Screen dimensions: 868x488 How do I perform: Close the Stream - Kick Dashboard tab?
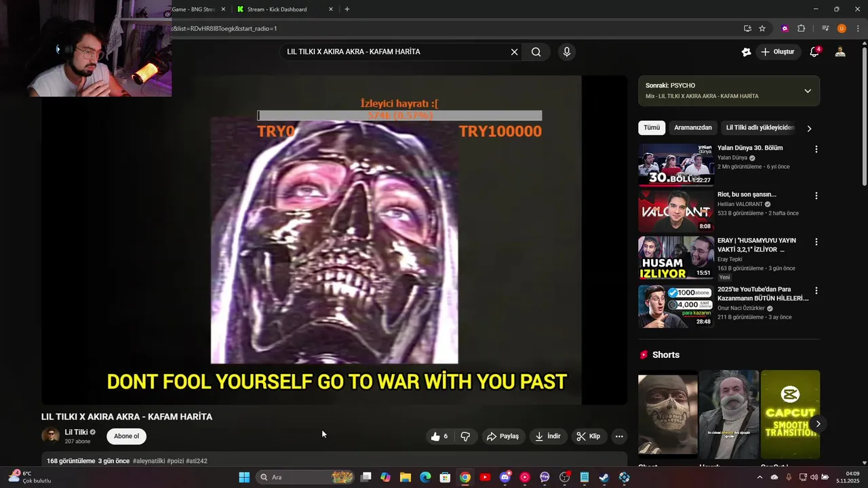[331, 9]
